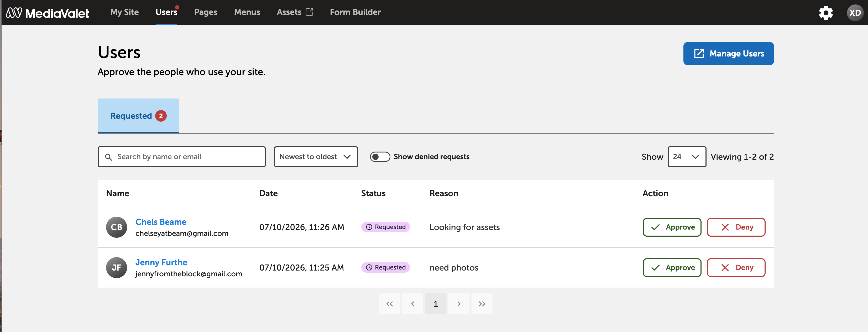Image resolution: width=868 pixels, height=332 pixels.
Task: Expand the Show 24 per page dropdown
Action: coord(687,157)
